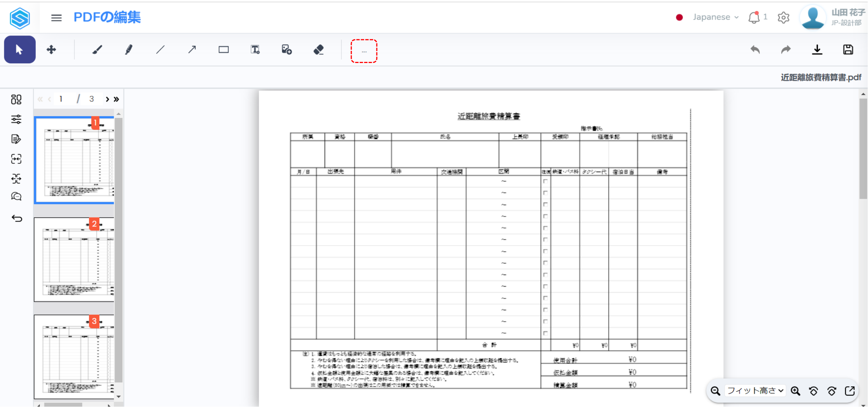Open the Japanese language dropdown
The height and width of the screenshot is (407, 868).
[715, 17]
